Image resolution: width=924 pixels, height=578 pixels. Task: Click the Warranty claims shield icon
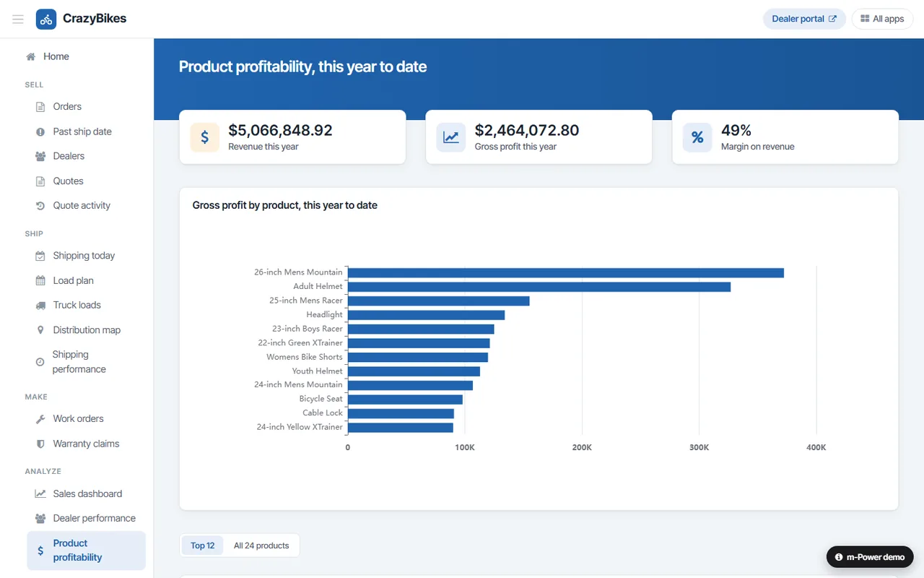(40, 444)
